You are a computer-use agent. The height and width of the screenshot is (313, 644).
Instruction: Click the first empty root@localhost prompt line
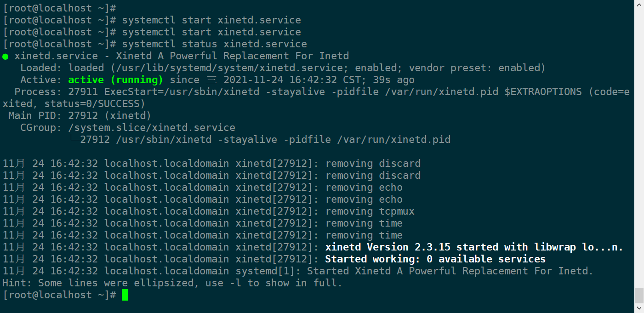click(x=59, y=8)
